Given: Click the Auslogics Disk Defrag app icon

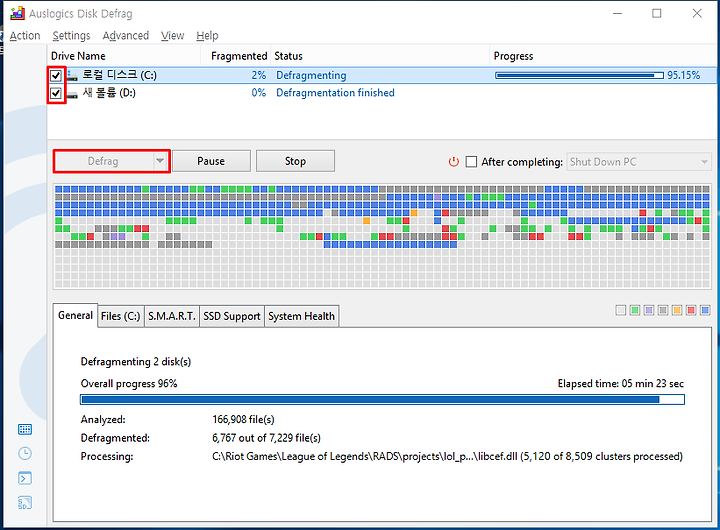Looking at the screenshot, I should click(17, 13).
